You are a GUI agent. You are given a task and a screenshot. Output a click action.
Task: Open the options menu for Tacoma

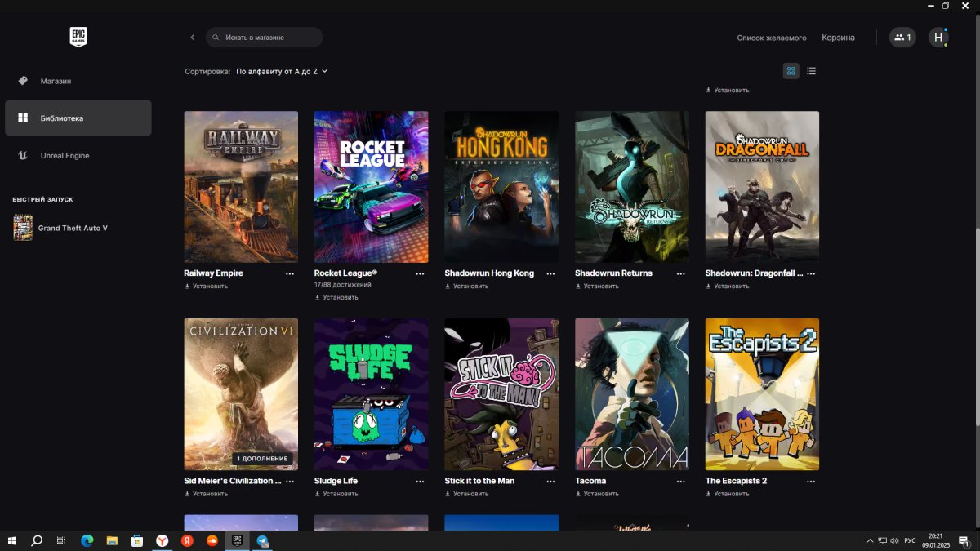coord(680,482)
